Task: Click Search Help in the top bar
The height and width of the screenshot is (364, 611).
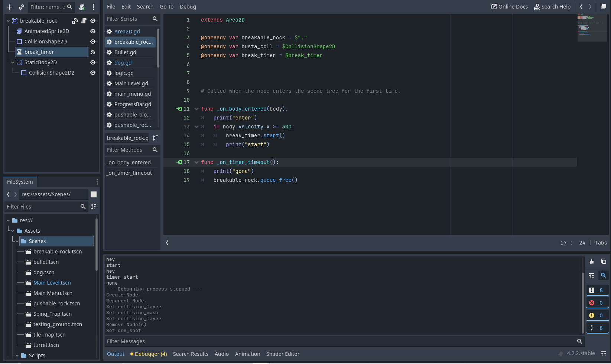Action: point(552,6)
